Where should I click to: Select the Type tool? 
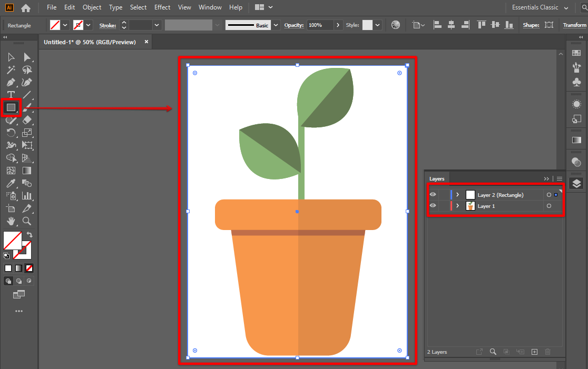tap(11, 95)
